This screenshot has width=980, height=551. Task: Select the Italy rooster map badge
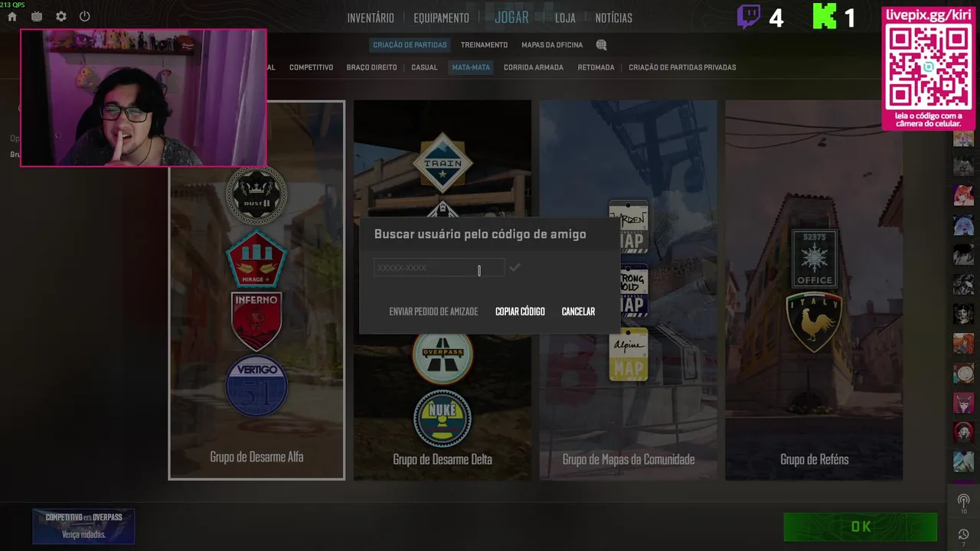[x=814, y=323]
